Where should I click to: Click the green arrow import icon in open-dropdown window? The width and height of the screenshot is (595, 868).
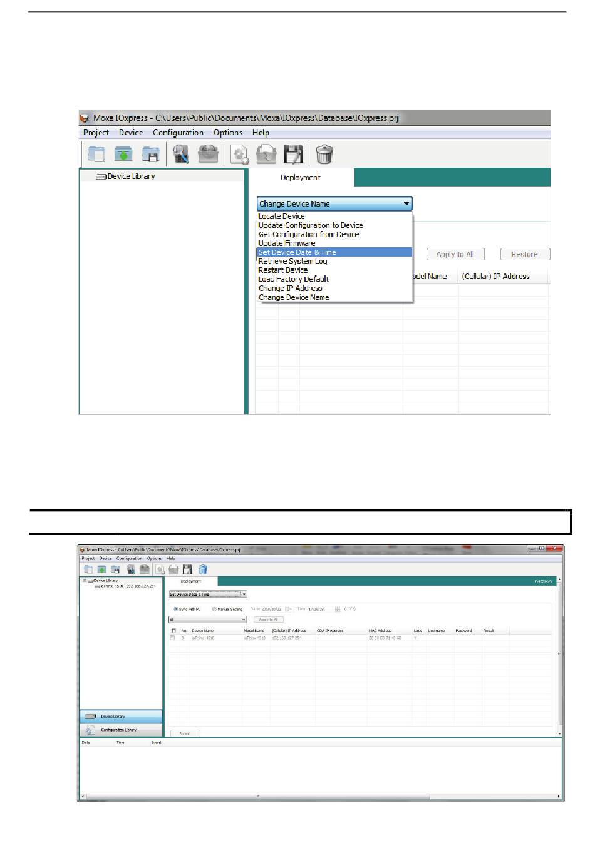(x=123, y=153)
